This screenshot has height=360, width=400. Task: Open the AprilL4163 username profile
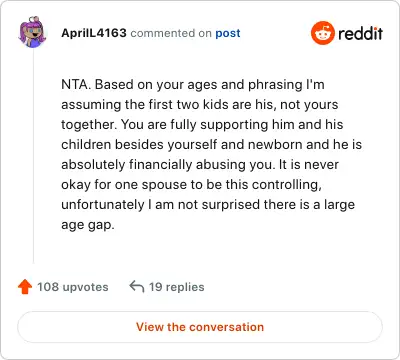click(94, 33)
